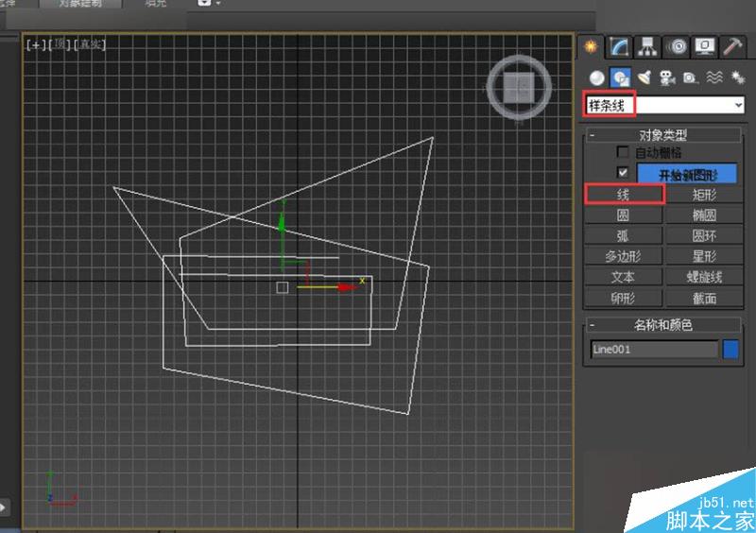Screen dimensions: 756x533
Task: Select the 椭圆 ellipse button
Action: click(704, 215)
